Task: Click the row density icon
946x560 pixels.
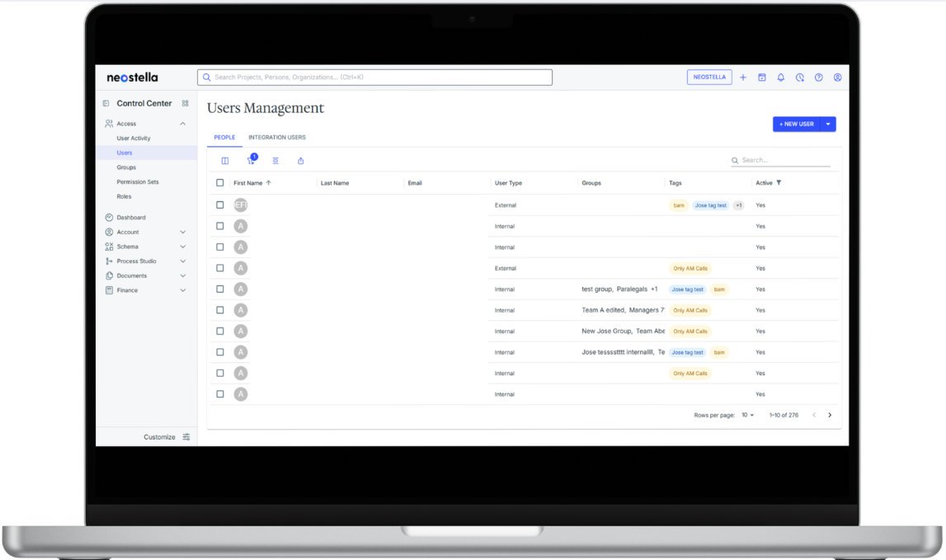Action: click(x=275, y=161)
